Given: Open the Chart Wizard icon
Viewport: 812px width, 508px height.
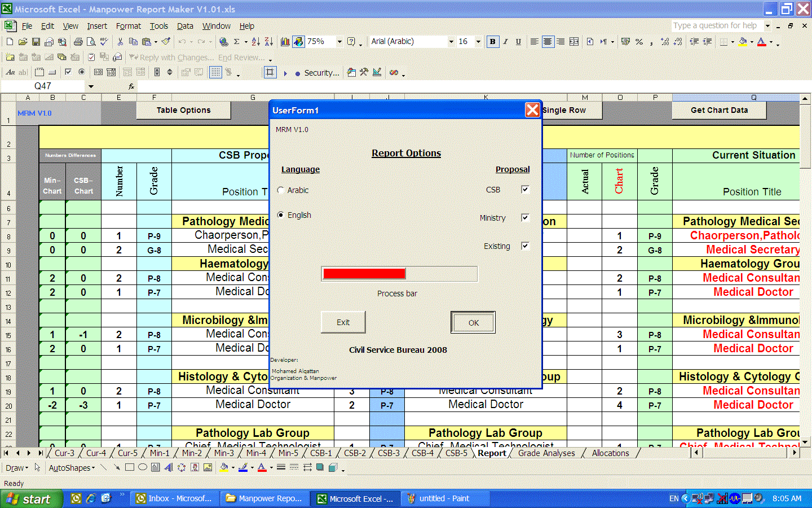Looking at the screenshot, I should 285,42.
